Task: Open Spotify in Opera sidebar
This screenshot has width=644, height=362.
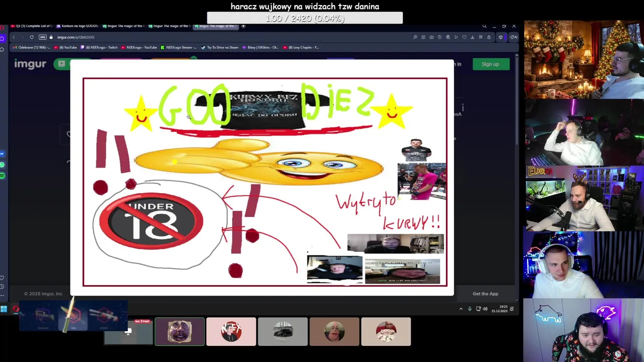Action: click(3, 175)
